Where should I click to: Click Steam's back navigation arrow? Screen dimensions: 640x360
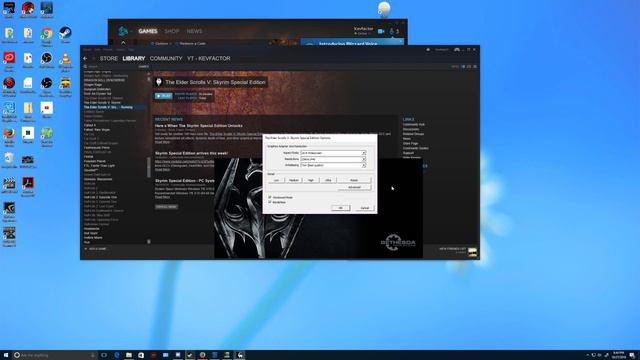point(85,58)
